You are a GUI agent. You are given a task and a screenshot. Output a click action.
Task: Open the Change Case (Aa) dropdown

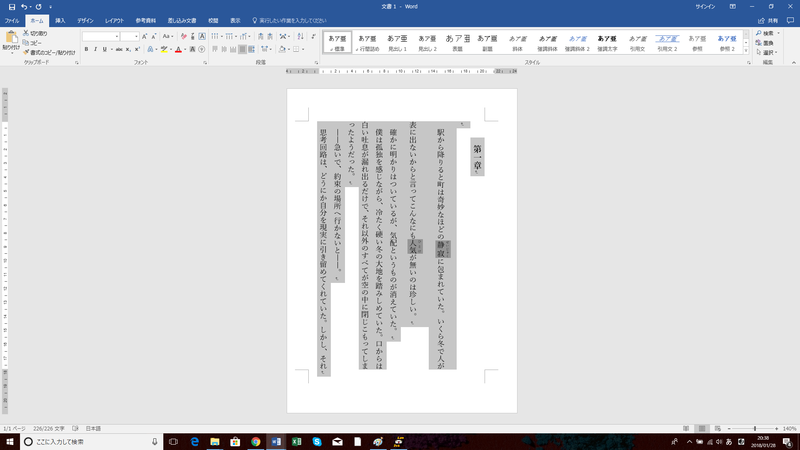[x=168, y=36]
